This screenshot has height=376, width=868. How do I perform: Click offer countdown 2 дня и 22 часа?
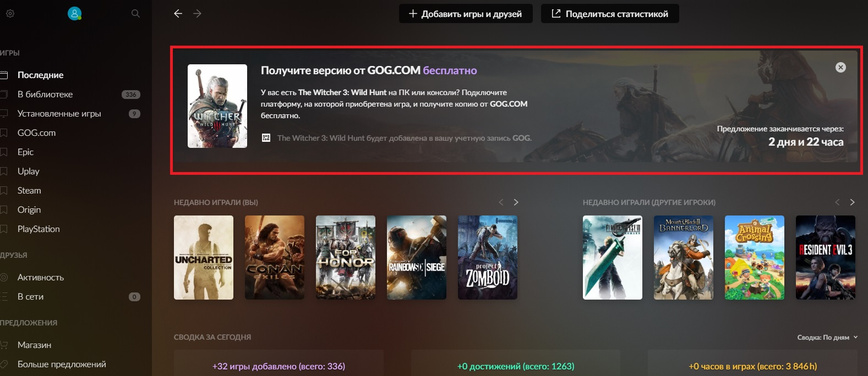click(x=806, y=142)
